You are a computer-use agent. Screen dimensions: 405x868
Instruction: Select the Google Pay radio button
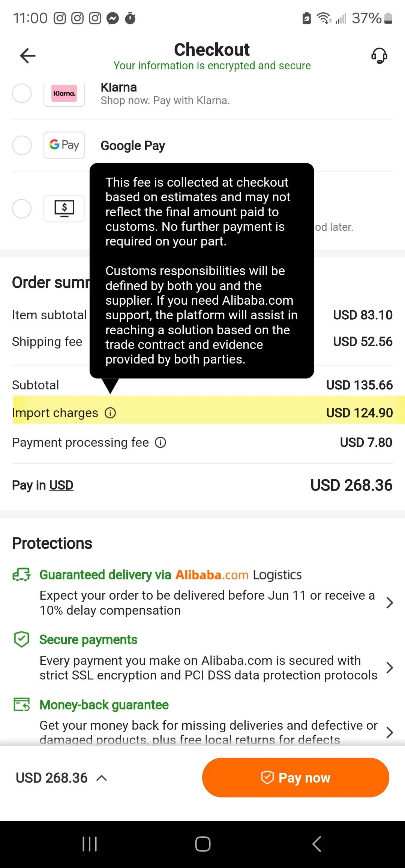coord(22,145)
